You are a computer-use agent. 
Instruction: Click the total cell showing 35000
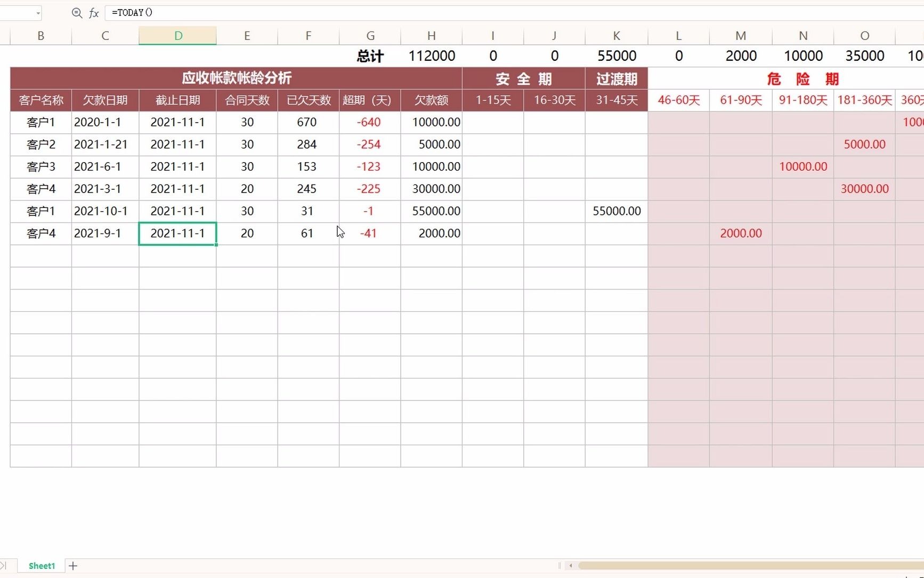864,56
